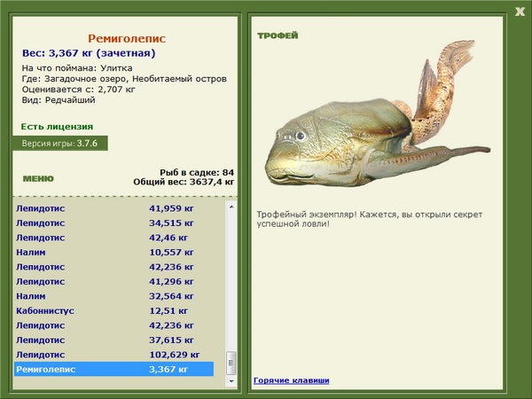Click the red Ремиголепис title
The image size is (532, 399).
click(x=127, y=38)
